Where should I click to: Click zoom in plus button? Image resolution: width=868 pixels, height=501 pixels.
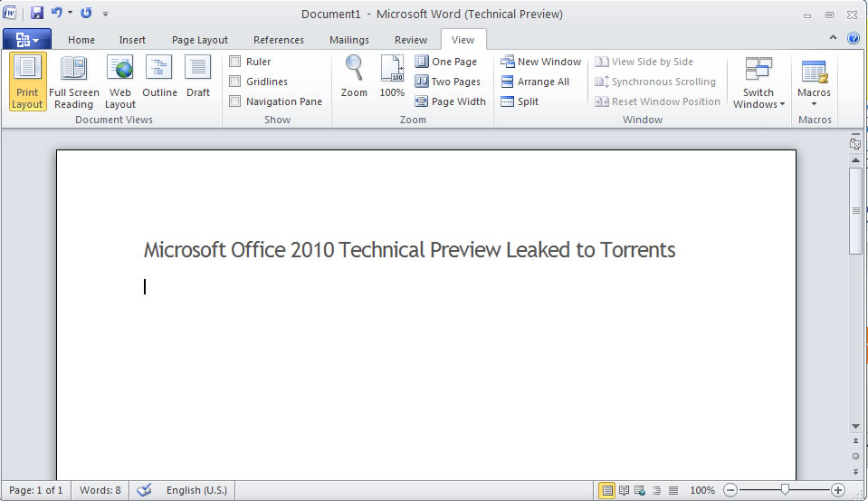(838, 490)
